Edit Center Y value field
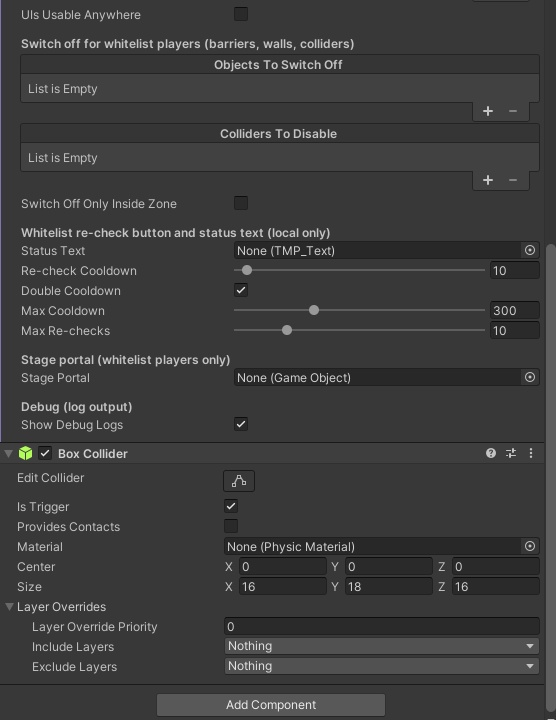The width and height of the screenshot is (556, 720). coord(388,567)
